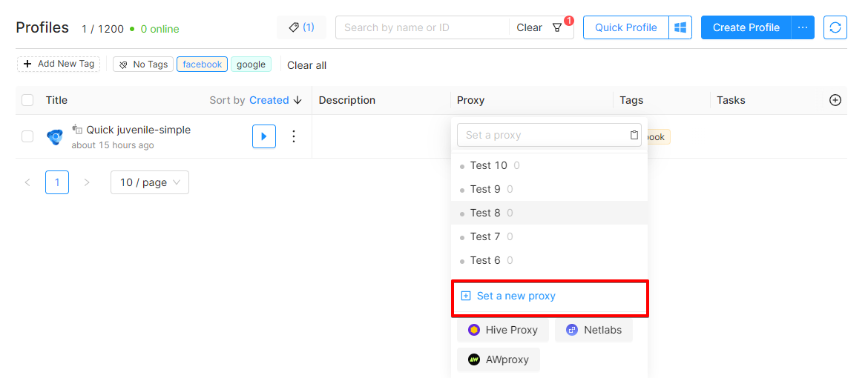Click the Quick juvenile-simple profile title
This screenshot has width=868, height=378.
pyautogui.click(x=139, y=130)
